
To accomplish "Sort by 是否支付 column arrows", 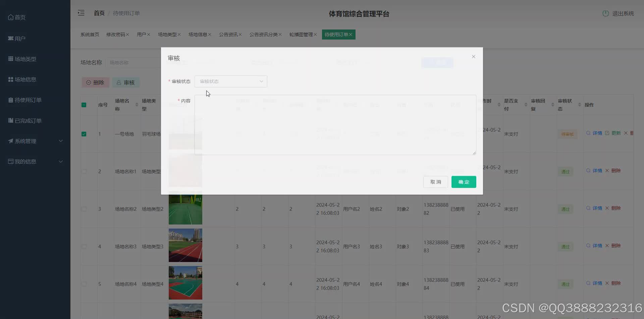I will (x=526, y=105).
